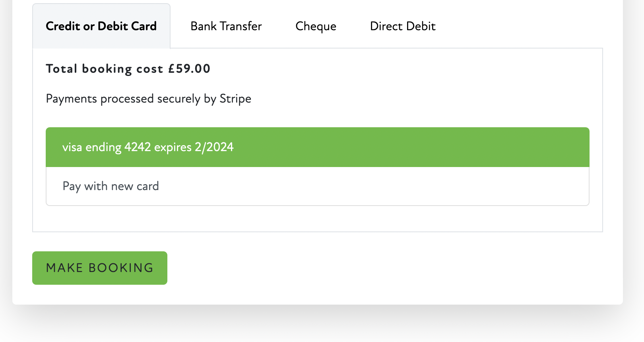The height and width of the screenshot is (342, 644).
Task: Choose the Credit or Debit Card tab
Action: click(x=101, y=26)
